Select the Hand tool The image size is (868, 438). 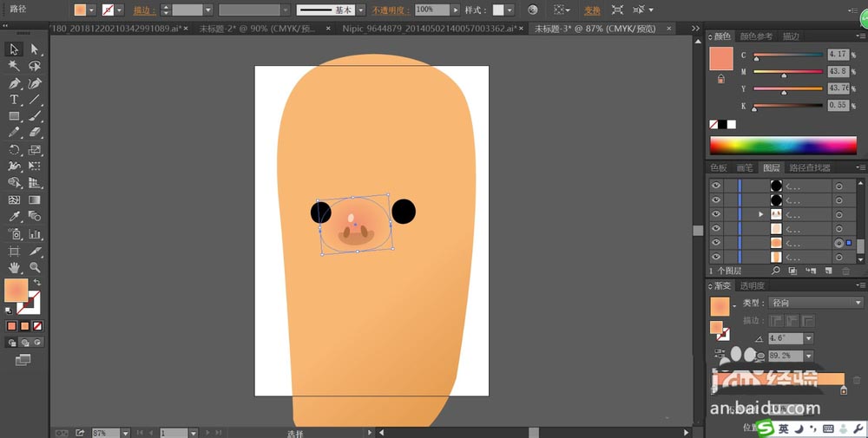pyautogui.click(x=14, y=268)
